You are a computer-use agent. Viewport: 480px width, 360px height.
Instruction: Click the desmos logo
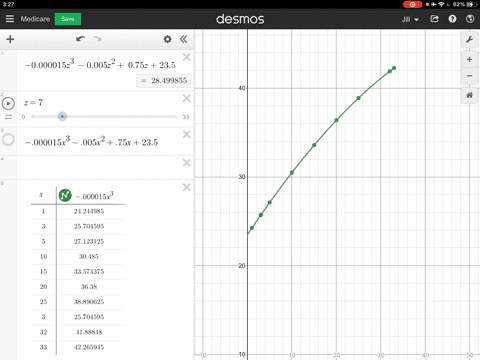(x=240, y=19)
